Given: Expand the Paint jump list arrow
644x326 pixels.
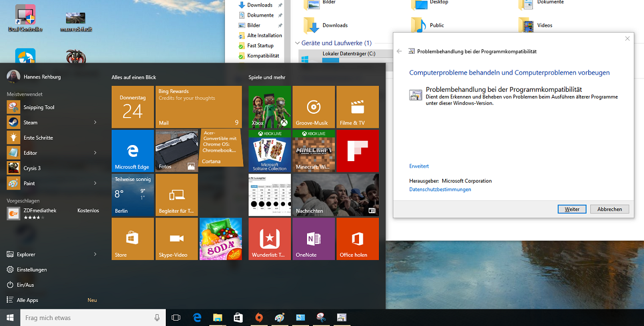Looking at the screenshot, I should tap(95, 183).
